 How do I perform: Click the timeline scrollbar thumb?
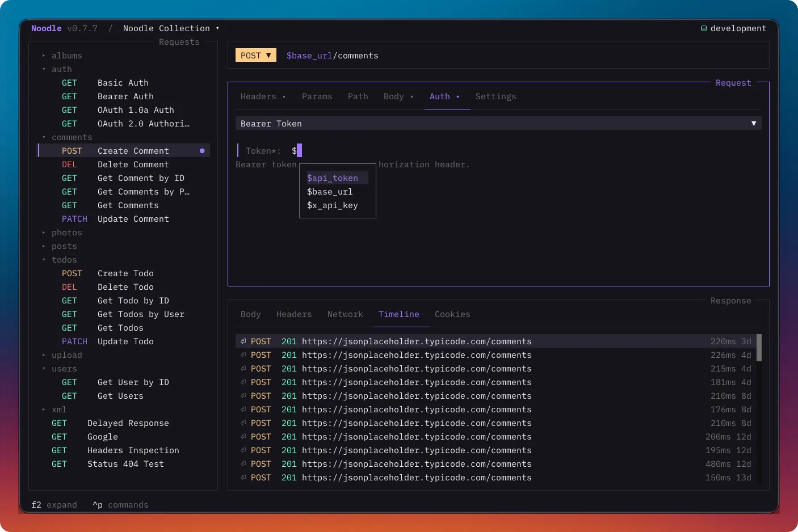(x=759, y=348)
